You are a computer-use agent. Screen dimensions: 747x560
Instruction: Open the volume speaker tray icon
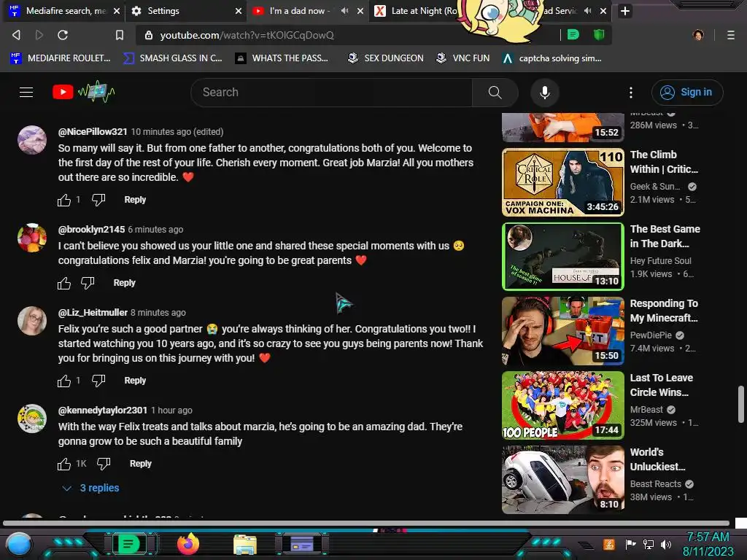(x=666, y=545)
